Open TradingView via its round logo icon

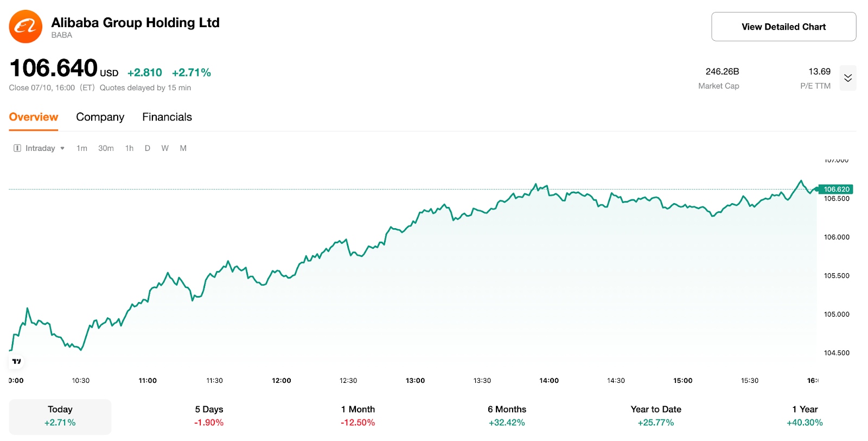(16, 361)
